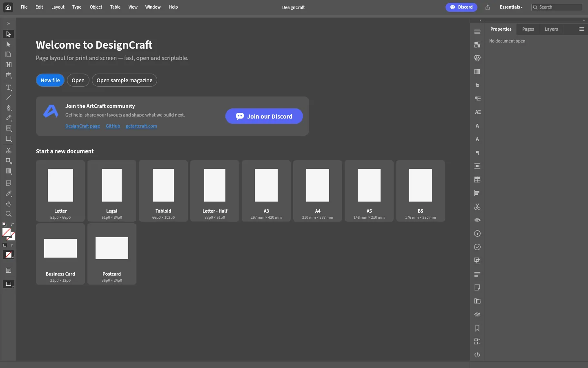Switch to the Layers tab
The width and height of the screenshot is (588, 368).
551,29
